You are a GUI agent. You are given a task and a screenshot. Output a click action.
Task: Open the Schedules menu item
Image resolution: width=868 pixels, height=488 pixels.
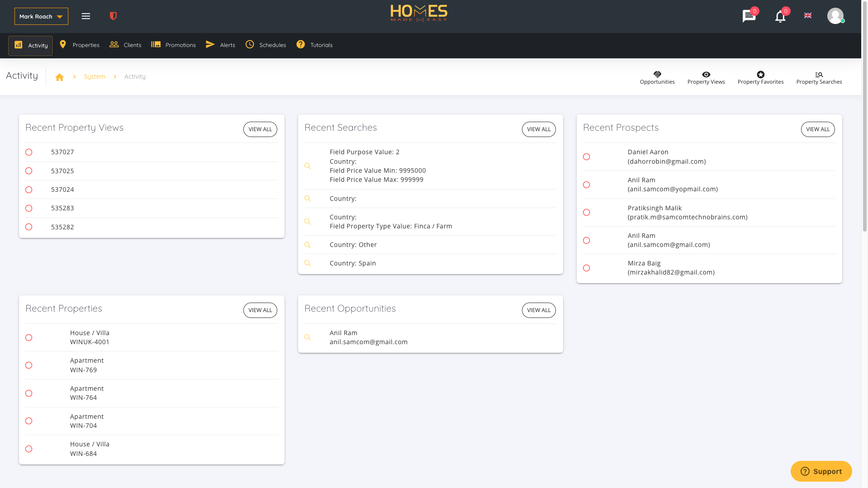(266, 45)
